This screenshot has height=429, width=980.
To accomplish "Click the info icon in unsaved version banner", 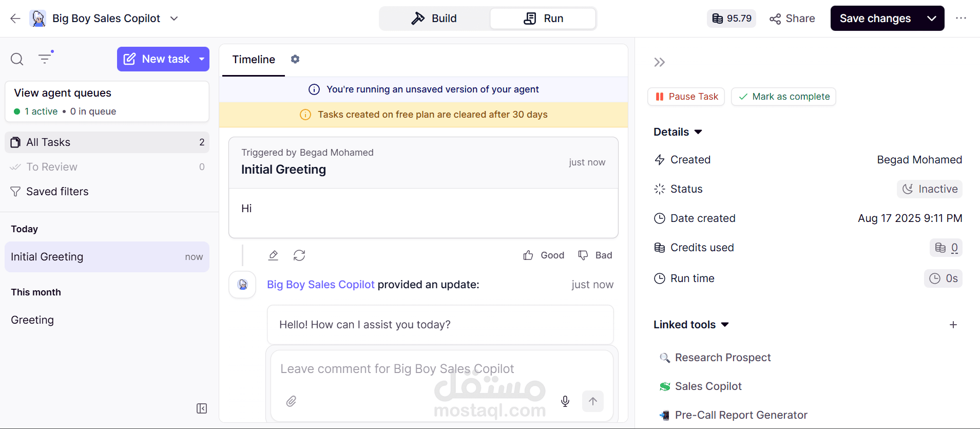I will (x=314, y=89).
